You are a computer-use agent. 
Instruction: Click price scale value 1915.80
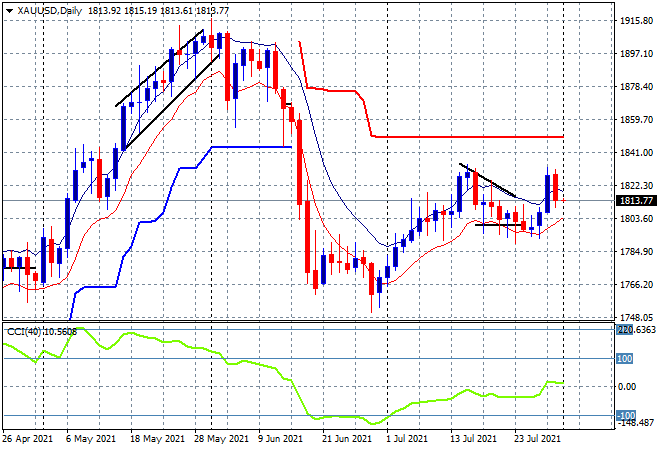(636, 21)
